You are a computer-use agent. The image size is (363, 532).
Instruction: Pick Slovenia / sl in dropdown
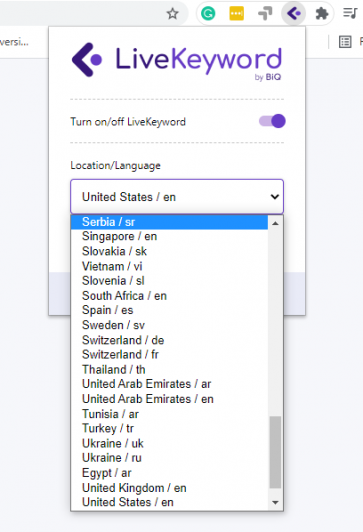coord(169,281)
